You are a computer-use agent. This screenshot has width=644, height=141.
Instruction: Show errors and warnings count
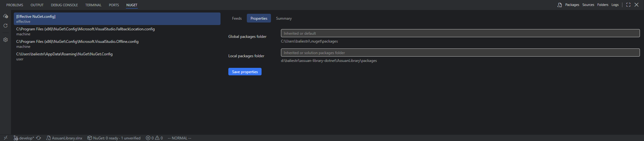(154, 138)
